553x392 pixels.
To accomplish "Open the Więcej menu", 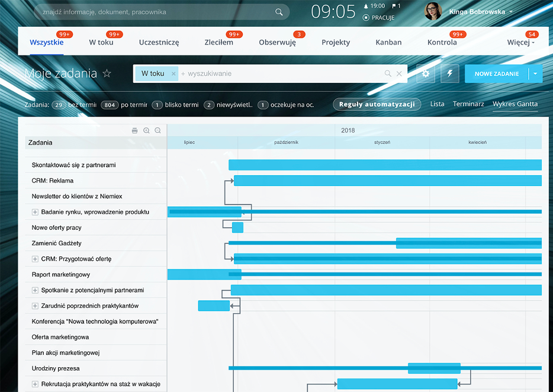I will tap(521, 43).
